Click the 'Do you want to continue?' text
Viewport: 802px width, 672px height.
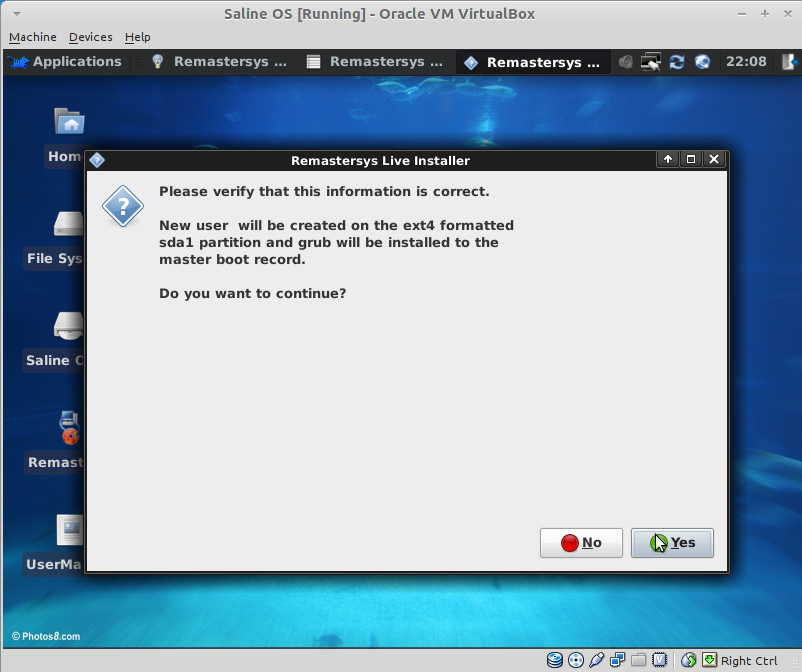pyautogui.click(x=253, y=294)
